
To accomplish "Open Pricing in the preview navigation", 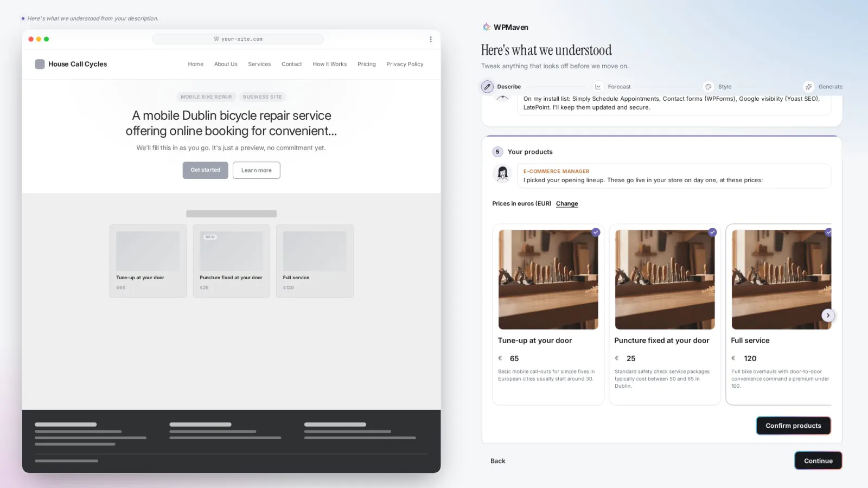I will coord(367,64).
